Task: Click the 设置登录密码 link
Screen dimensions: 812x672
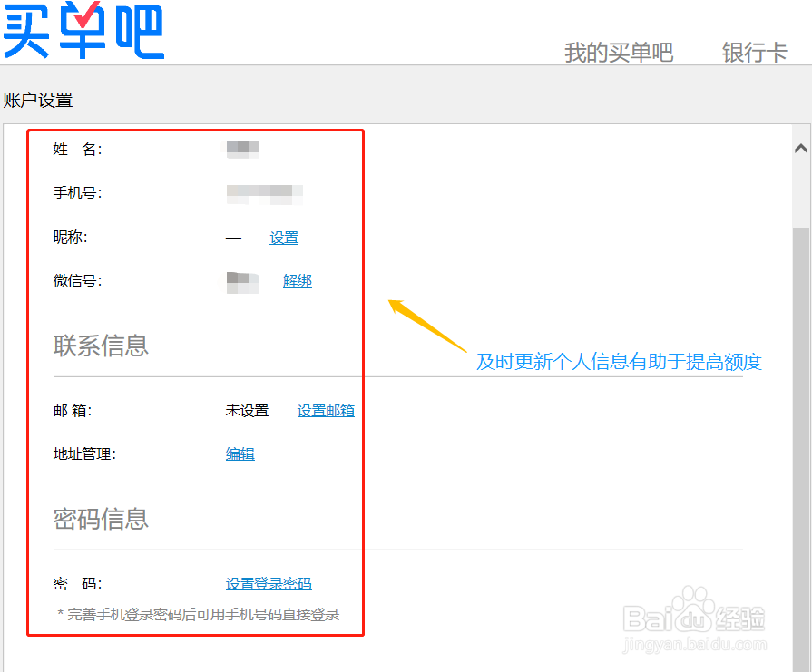Action: click(x=269, y=583)
